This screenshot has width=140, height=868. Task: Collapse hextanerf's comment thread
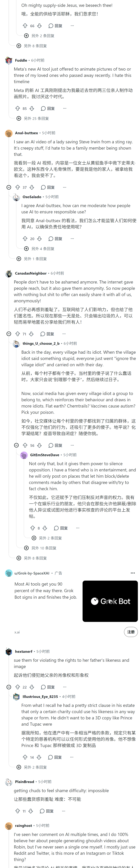click(x=9, y=687)
